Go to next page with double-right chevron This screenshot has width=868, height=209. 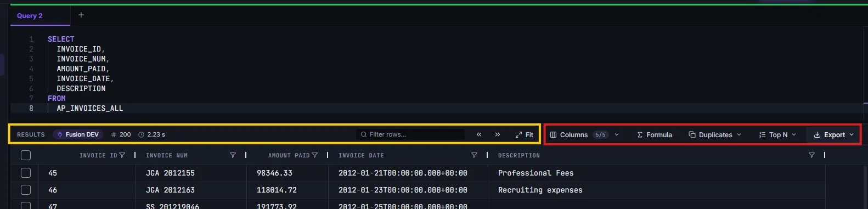[x=498, y=134]
